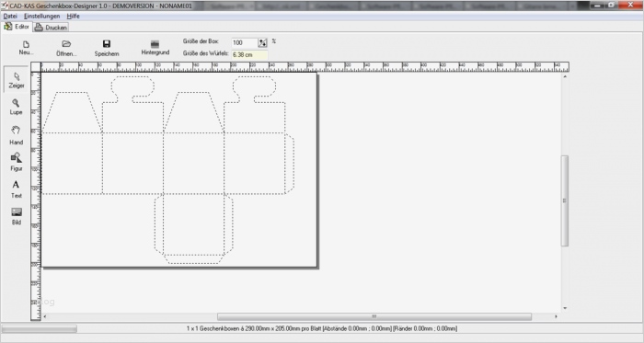Choose the Hand pan tool
The image size is (644, 343).
16,135
